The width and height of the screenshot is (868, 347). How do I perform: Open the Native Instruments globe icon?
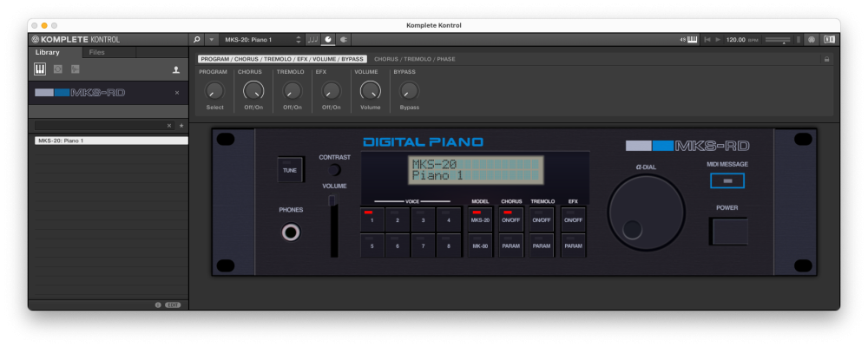pos(812,40)
